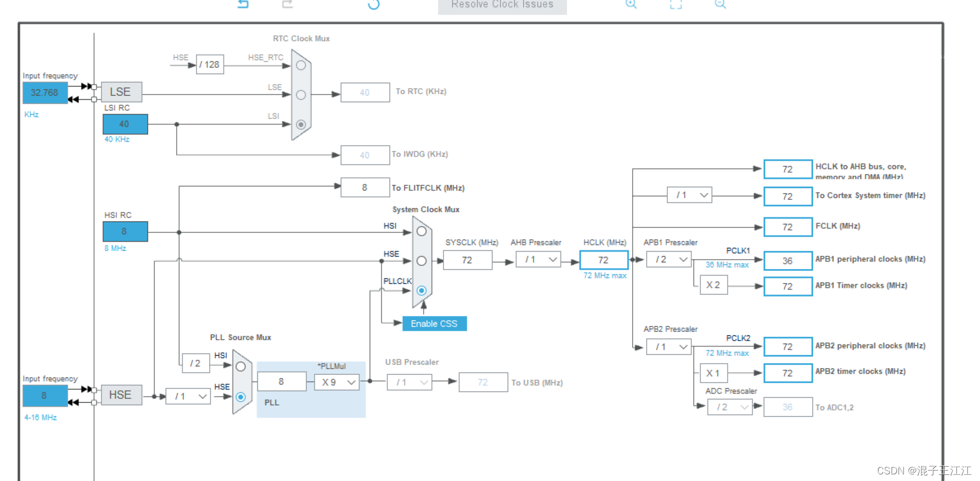Open the ADC Prescaler dropdown
The width and height of the screenshot is (980, 481).
(730, 407)
